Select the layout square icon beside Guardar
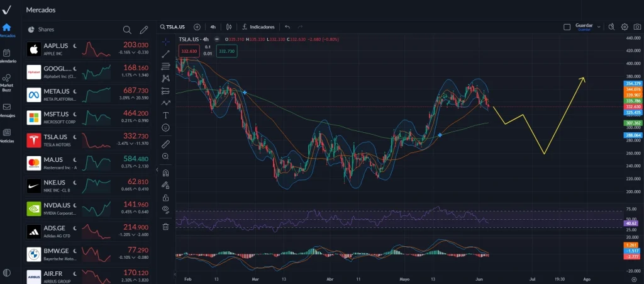This screenshot has height=284, width=644. [x=567, y=27]
